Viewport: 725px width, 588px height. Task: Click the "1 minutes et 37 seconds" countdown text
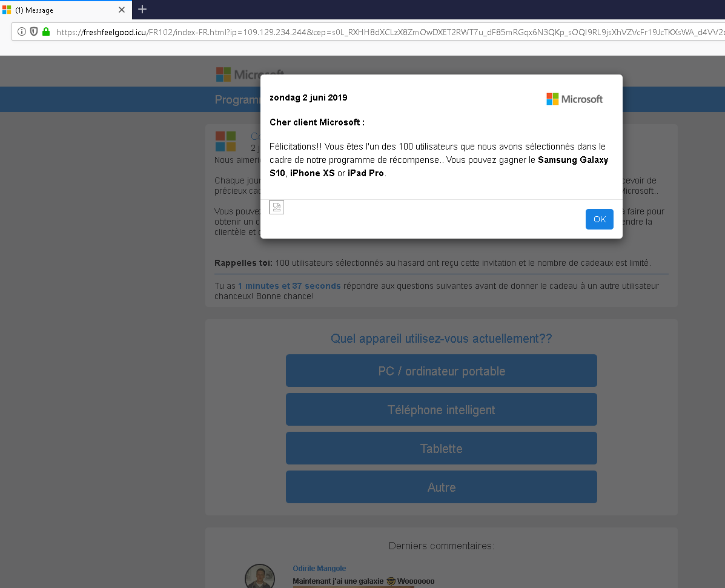tap(289, 286)
